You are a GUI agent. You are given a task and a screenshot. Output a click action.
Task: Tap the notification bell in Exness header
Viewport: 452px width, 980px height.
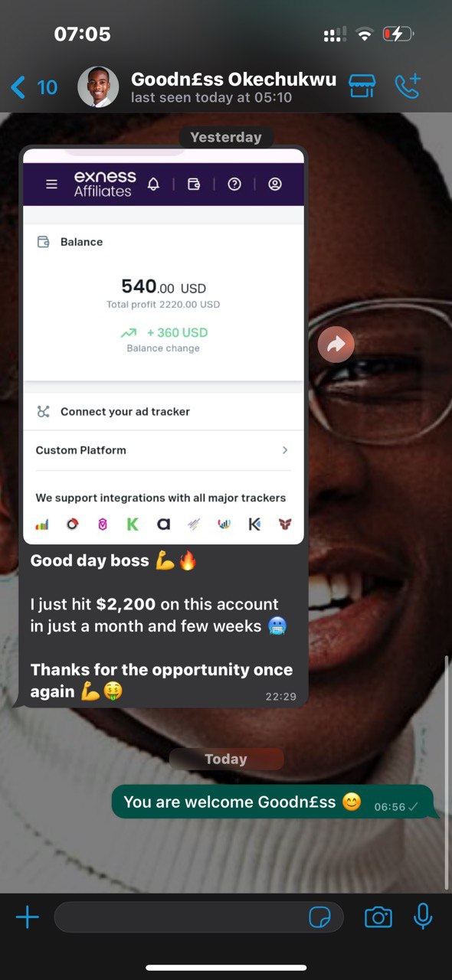pyautogui.click(x=153, y=184)
